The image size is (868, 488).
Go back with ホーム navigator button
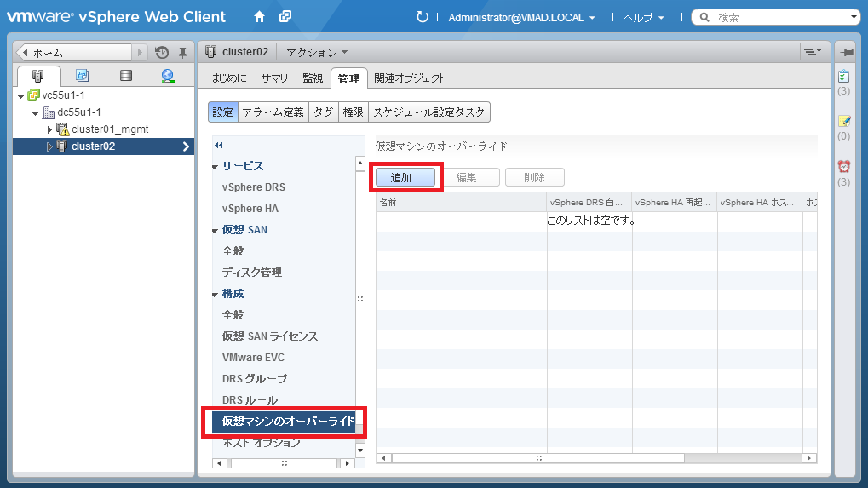pyautogui.click(x=75, y=53)
